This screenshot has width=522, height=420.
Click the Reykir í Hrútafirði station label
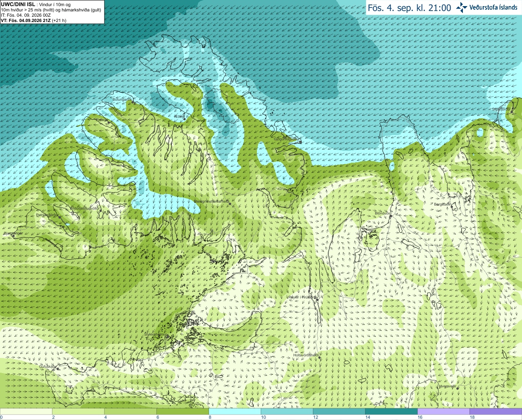(x=302, y=297)
